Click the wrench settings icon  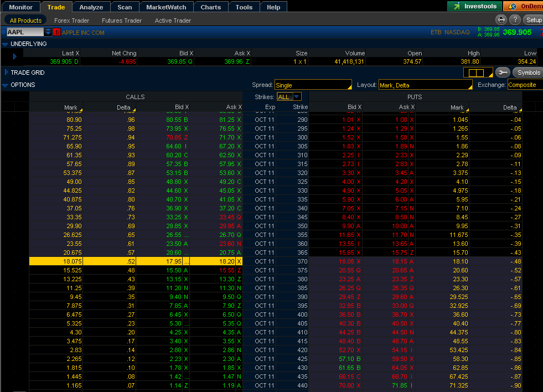point(503,73)
